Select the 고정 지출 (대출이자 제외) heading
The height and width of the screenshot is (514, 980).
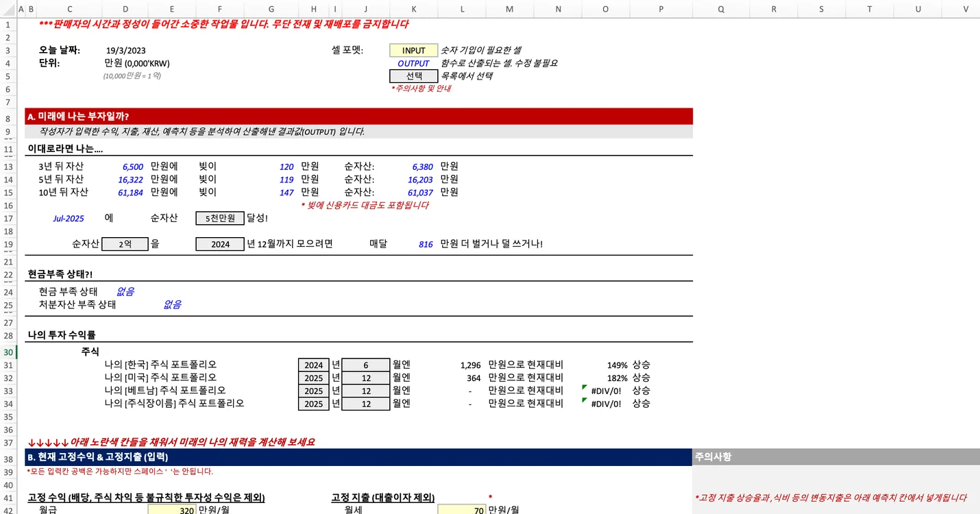(x=383, y=498)
